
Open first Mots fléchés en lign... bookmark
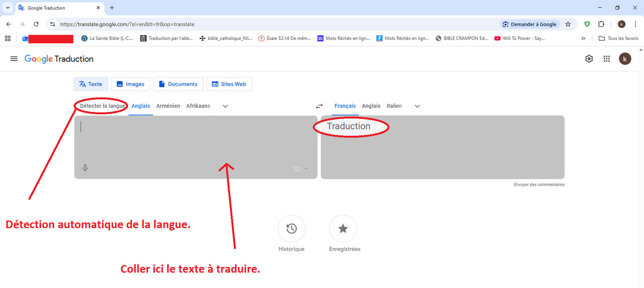[344, 38]
